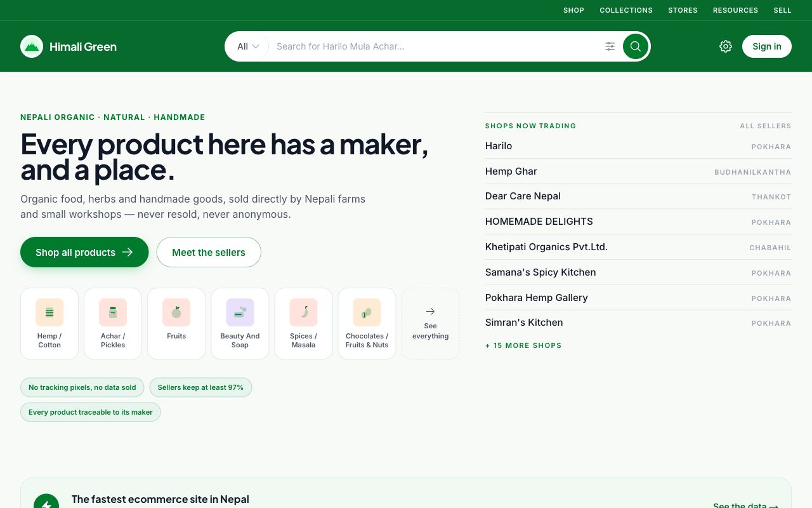
Task: Select Dear Care Nepal shop
Action: click(638, 196)
